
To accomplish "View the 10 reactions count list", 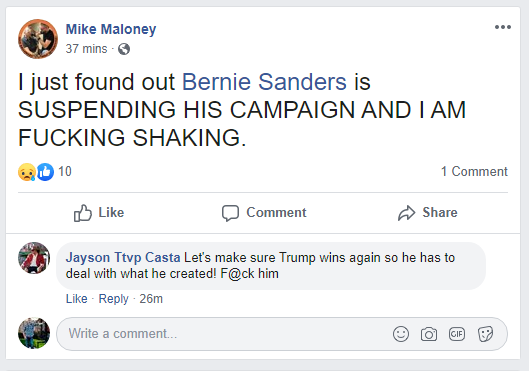I will click(x=65, y=172).
